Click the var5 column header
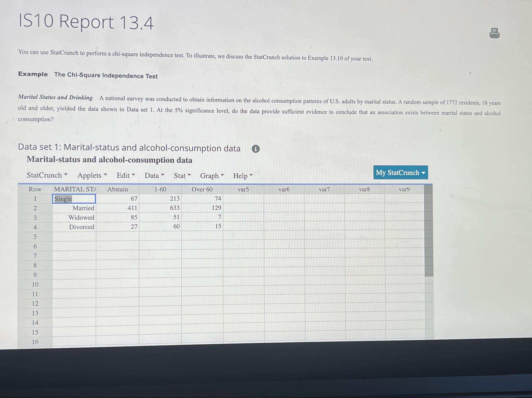This screenshot has height=398, width=532. (243, 189)
